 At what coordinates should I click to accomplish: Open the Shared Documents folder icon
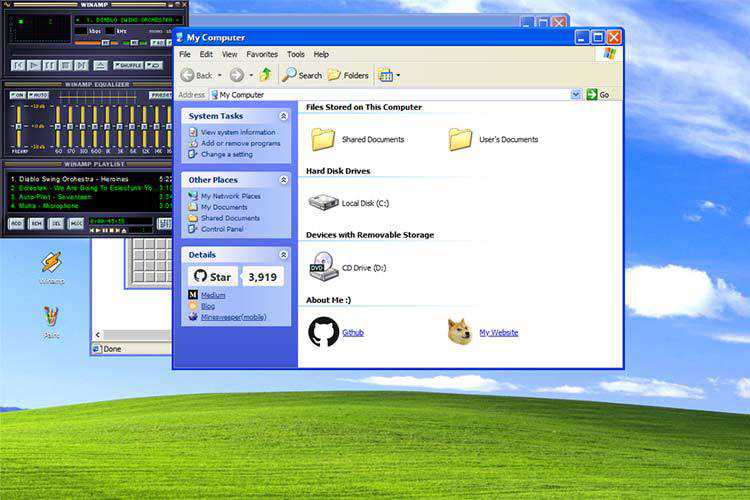pyautogui.click(x=323, y=139)
